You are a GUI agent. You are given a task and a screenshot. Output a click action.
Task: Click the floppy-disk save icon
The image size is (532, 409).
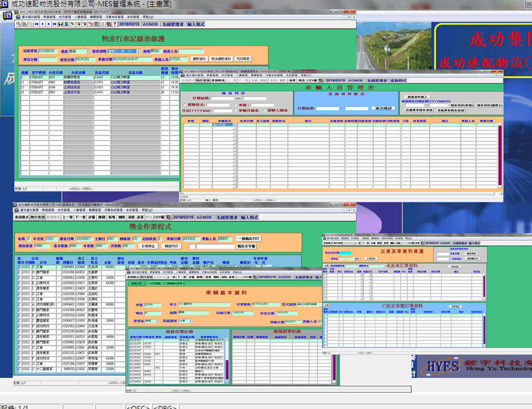pyautogui.click(x=61, y=24)
